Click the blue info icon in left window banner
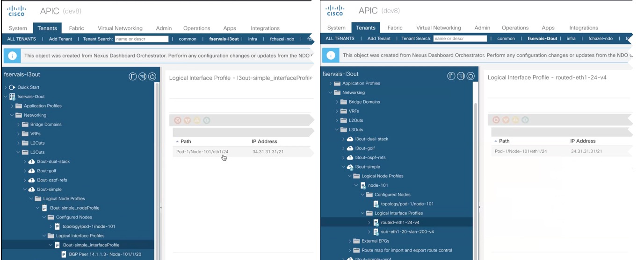 pos(13,56)
